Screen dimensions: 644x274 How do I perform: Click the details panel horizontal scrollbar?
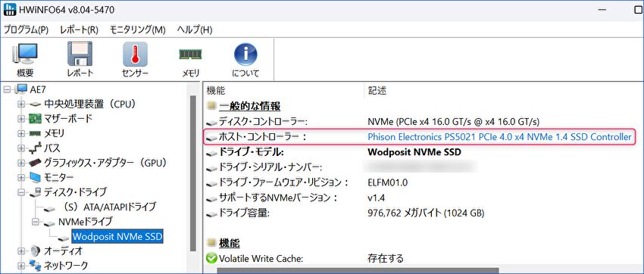click(358, 271)
